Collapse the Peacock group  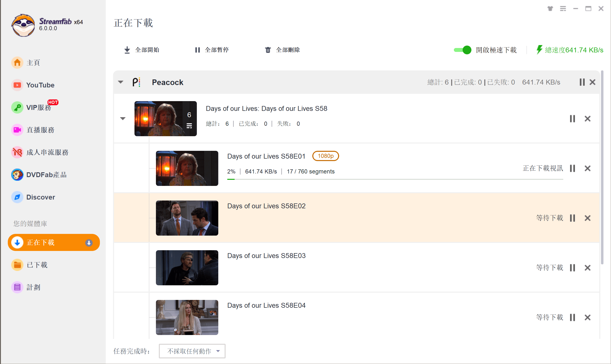pyautogui.click(x=120, y=82)
